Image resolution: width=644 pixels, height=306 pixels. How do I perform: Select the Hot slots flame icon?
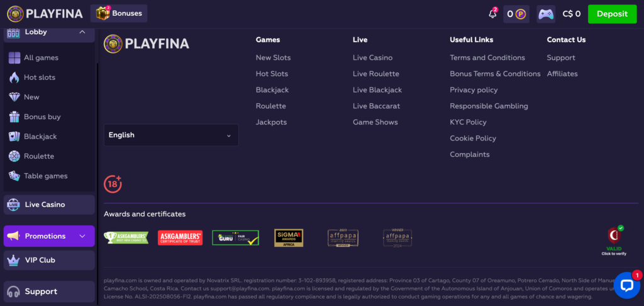tap(14, 77)
